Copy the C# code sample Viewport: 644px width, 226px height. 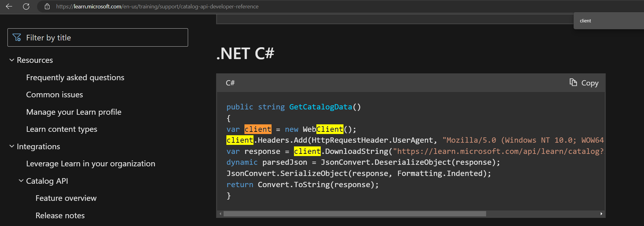pyautogui.click(x=584, y=83)
